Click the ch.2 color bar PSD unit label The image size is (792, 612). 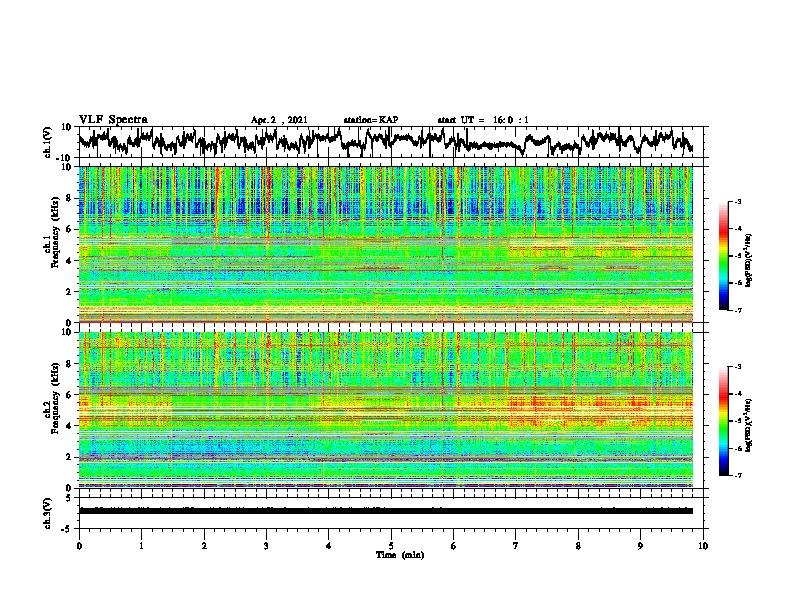[x=750, y=425]
